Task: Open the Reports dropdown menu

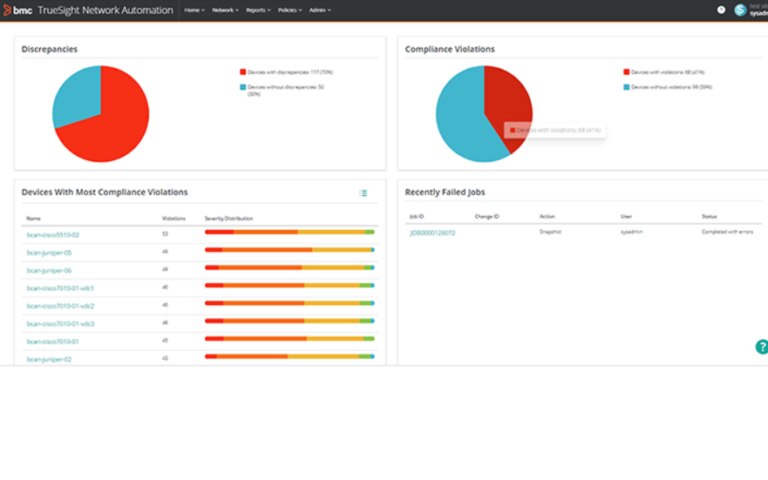Action: coord(258,10)
